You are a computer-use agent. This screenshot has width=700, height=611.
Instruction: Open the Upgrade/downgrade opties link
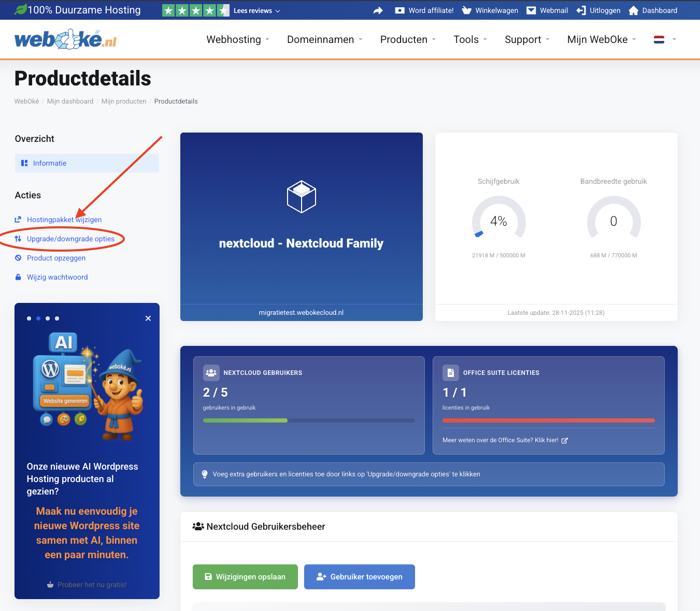point(70,239)
